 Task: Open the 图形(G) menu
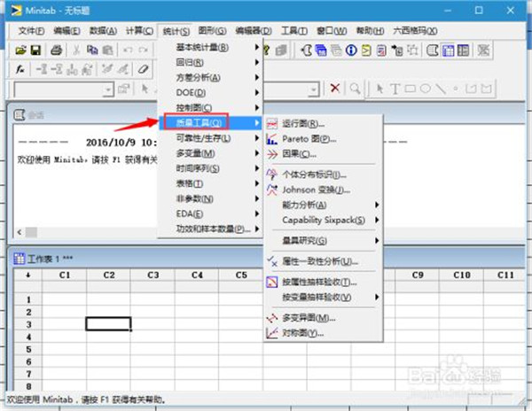(x=213, y=31)
